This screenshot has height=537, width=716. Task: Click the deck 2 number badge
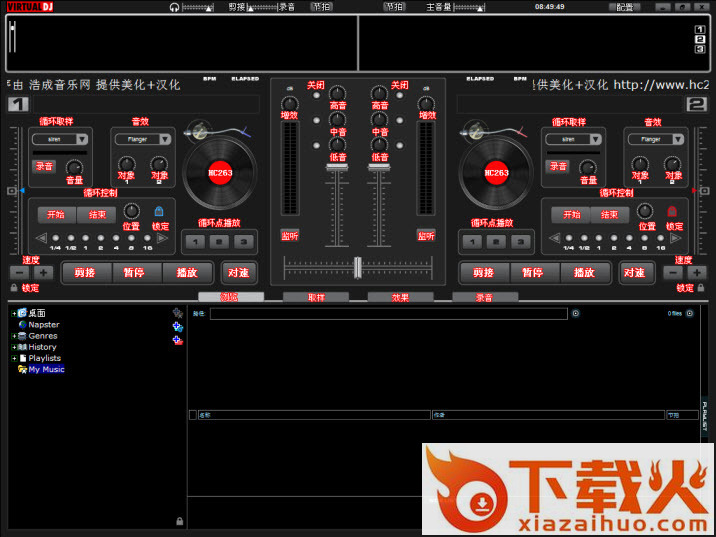696,105
